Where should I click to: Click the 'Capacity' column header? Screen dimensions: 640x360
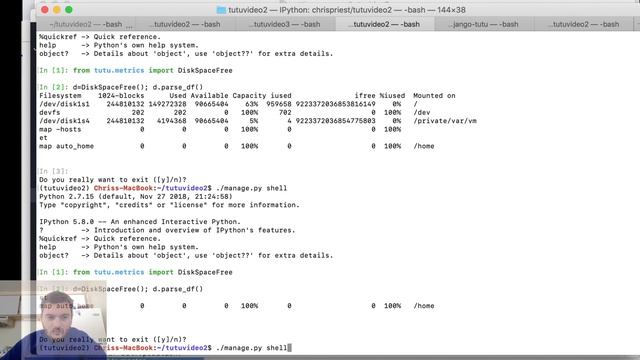pyautogui.click(x=249, y=96)
